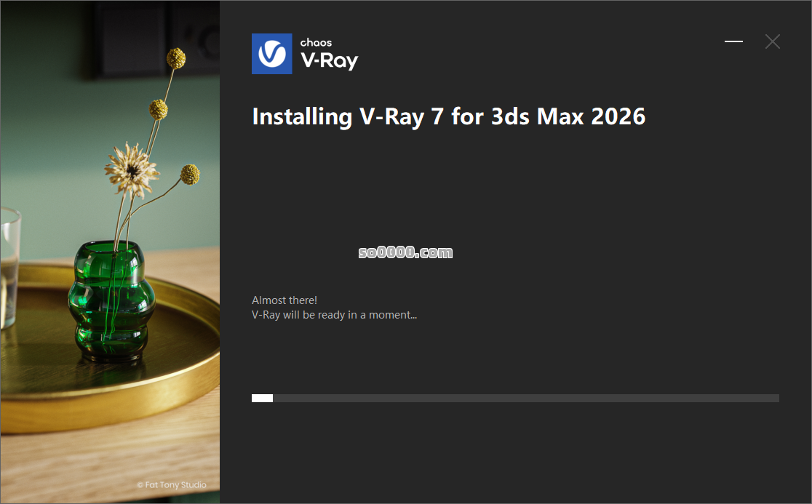Click the gold round tray under the vase
This screenshot has height=504, width=812.
(110, 352)
